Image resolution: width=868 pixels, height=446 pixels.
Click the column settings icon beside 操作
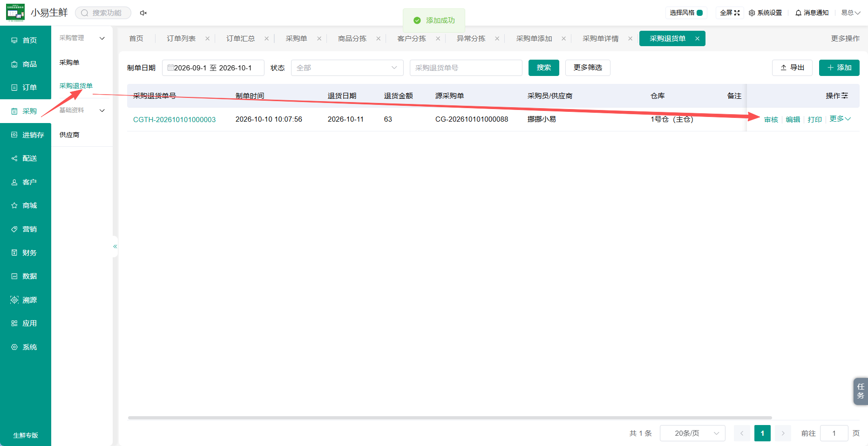point(845,96)
